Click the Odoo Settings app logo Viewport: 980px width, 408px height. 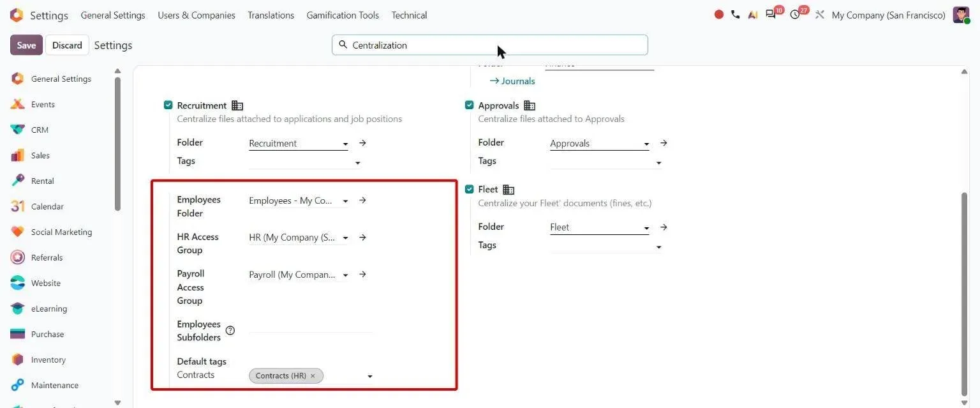coord(17,15)
